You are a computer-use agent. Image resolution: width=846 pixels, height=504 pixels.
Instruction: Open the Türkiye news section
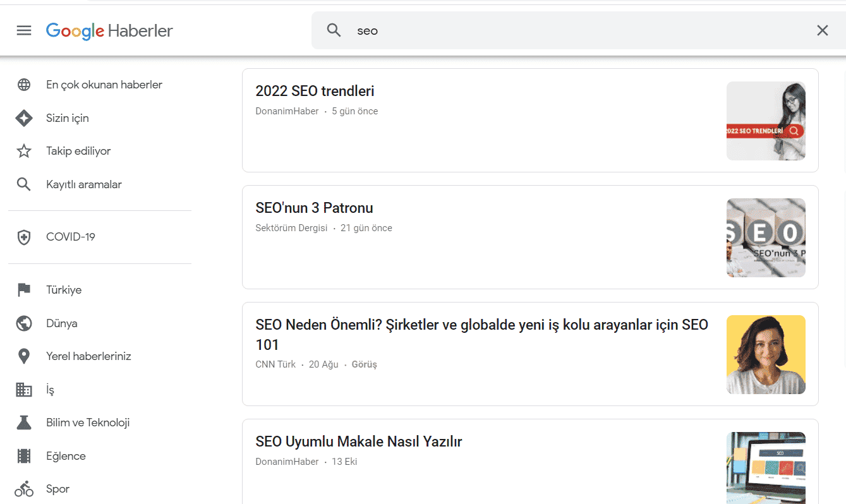tap(64, 290)
